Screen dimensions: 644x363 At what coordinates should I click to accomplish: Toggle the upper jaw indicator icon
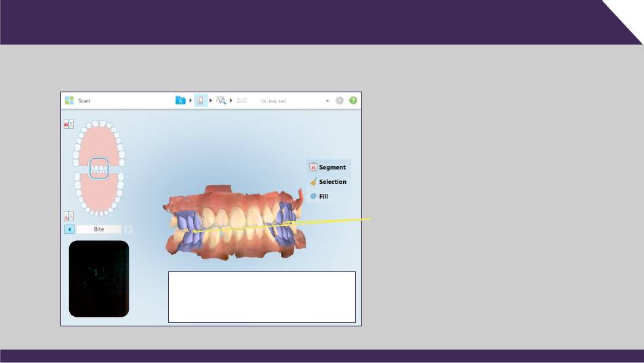pyautogui.click(x=68, y=125)
